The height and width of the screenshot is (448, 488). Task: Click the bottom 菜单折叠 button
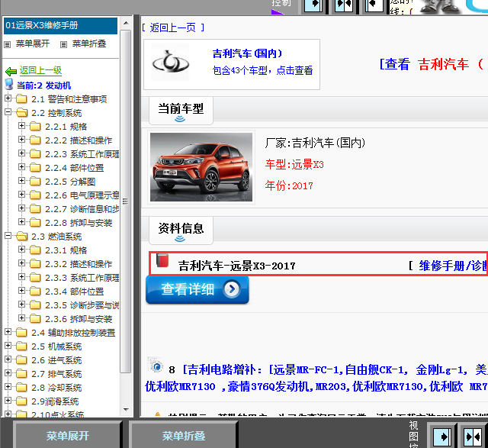point(183,436)
